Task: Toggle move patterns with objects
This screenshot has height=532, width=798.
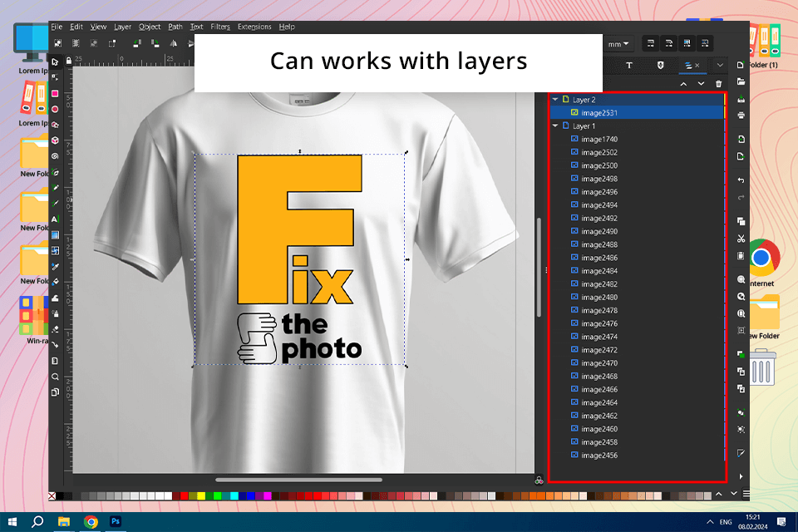Action: point(705,43)
